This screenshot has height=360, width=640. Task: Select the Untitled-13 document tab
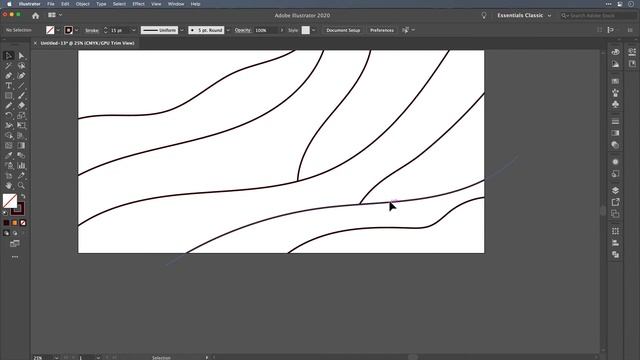[x=87, y=43]
